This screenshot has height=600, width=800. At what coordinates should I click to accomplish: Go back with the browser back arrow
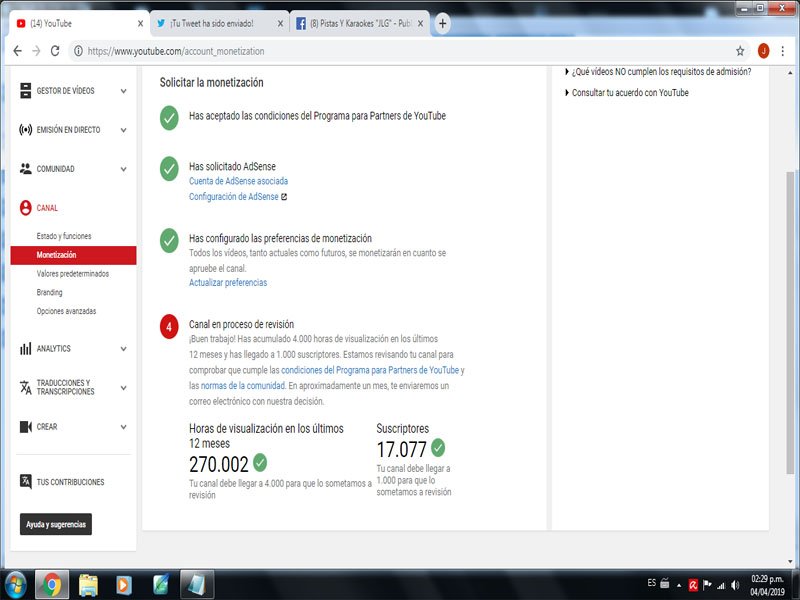[x=17, y=51]
